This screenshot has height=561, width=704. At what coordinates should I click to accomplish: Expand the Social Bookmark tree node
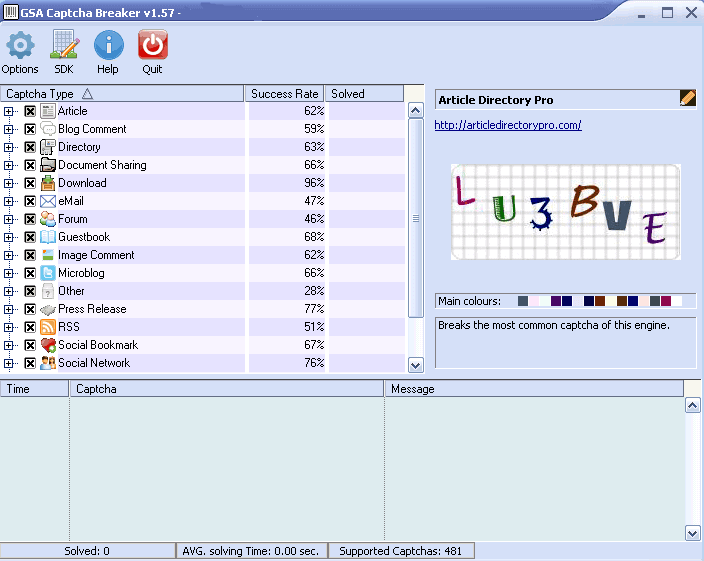coord(9,345)
